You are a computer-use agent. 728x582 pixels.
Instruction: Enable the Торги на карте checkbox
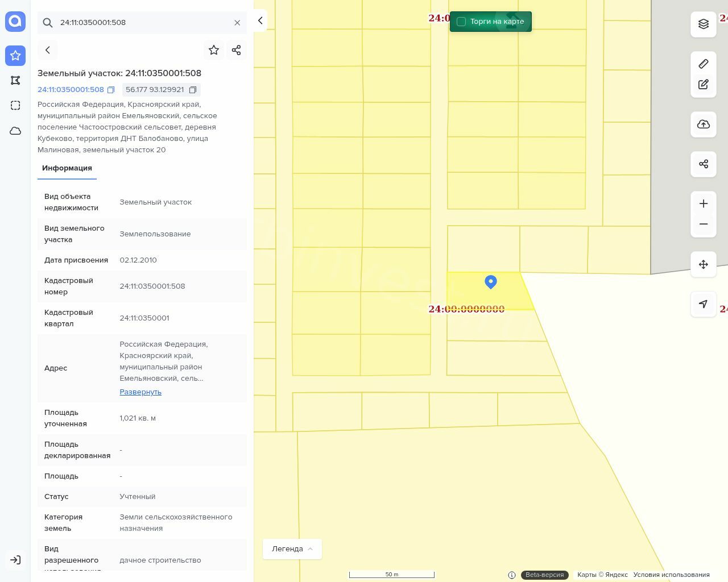click(x=461, y=22)
